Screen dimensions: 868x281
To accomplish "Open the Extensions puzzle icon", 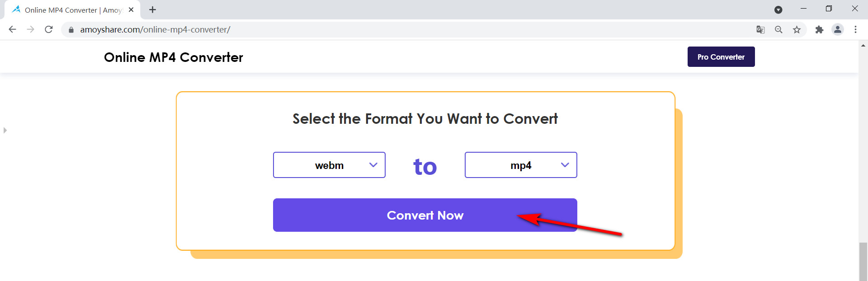I will (819, 29).
